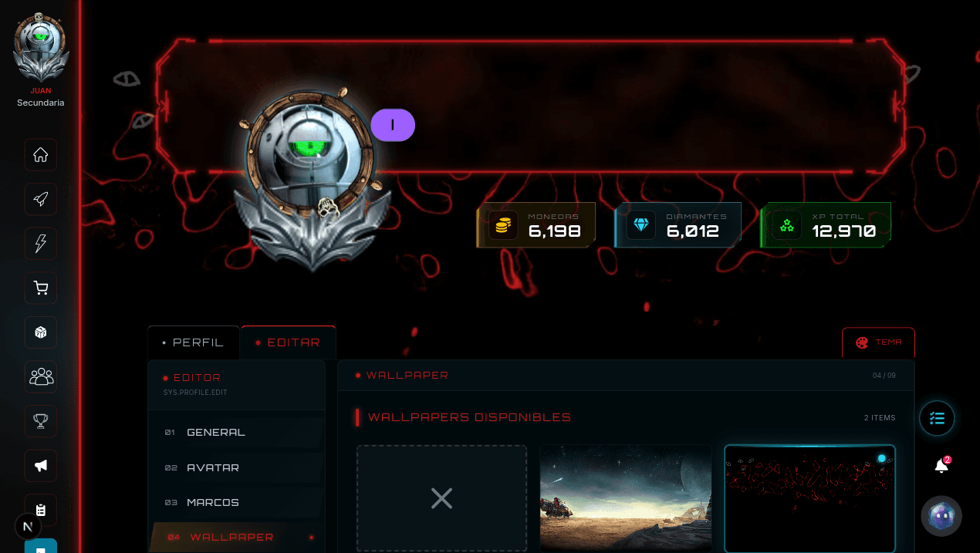Select GENERAL in editor menu
The image size is (980, 553).
tap(235, 433)
